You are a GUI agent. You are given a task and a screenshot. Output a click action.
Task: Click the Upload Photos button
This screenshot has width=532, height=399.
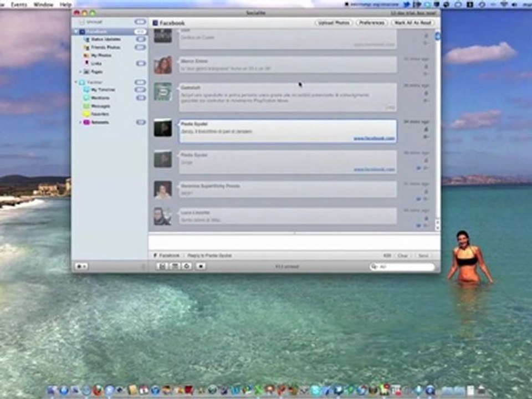click(x=334, y=23)
